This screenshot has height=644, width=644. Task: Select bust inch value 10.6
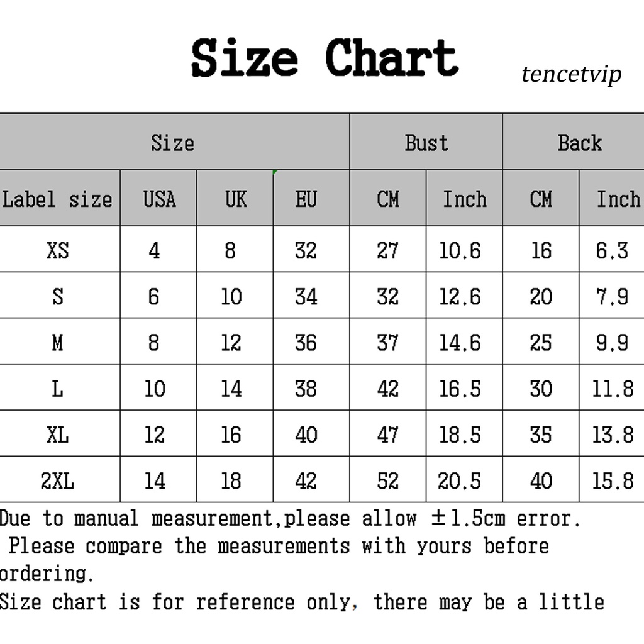pyautogui.click(x=460, y=250)
